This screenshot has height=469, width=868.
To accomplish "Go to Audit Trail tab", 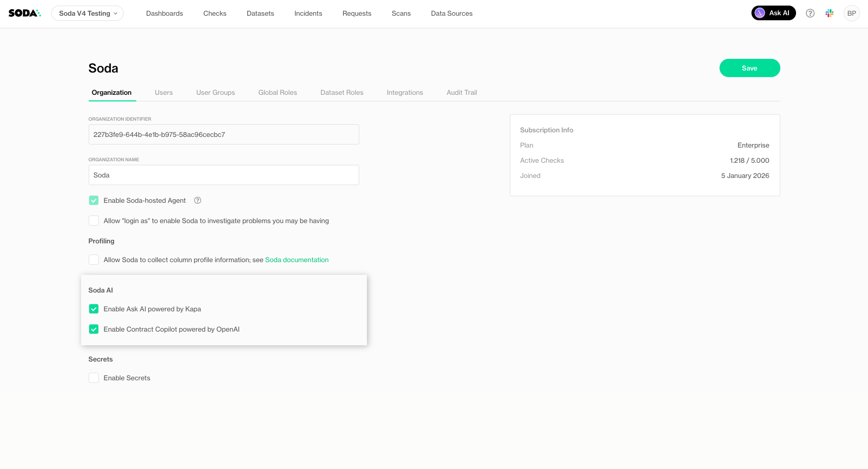I will point(461,92).
